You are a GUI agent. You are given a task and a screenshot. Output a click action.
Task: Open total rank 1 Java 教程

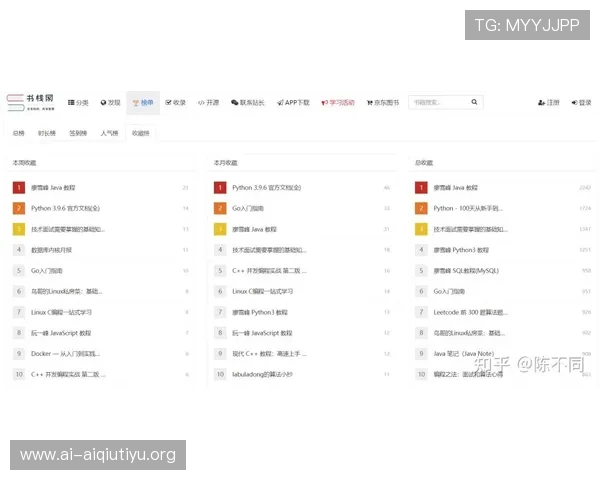(456, 188)
